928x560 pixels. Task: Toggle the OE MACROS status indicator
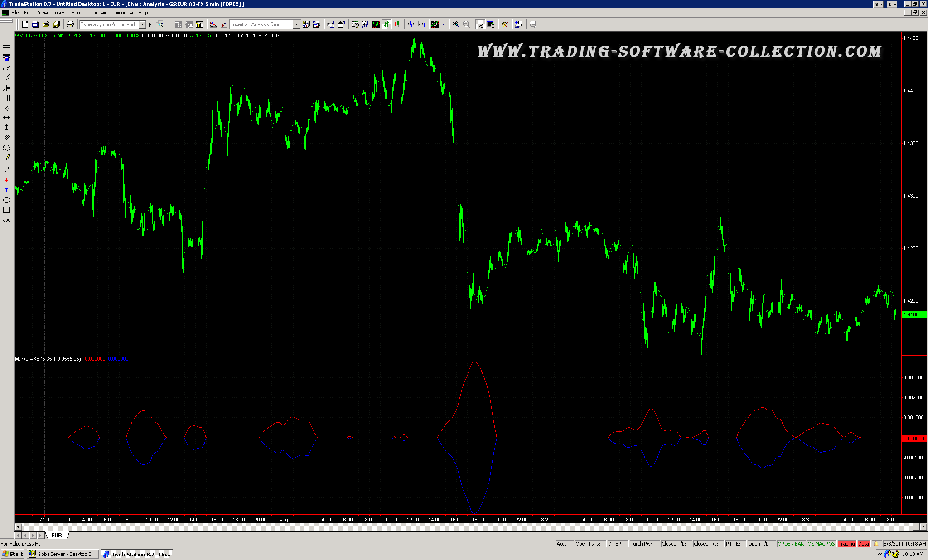point(821,544)
